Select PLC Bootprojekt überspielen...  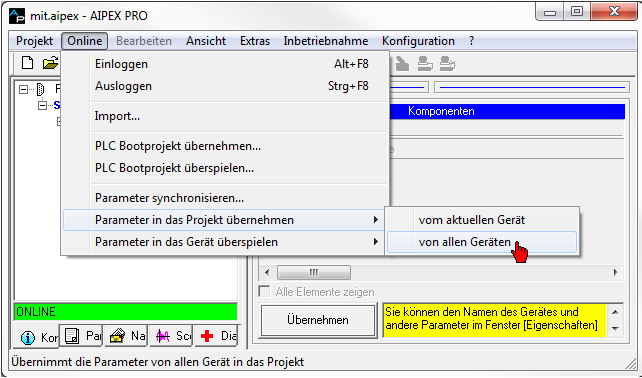tap(225, 168)
